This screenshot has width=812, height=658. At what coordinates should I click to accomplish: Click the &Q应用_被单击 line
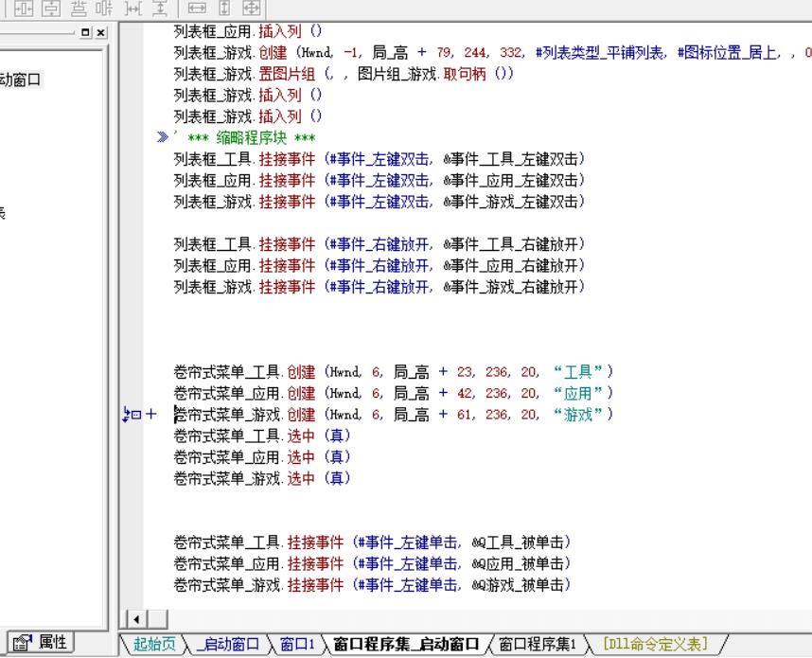pyautogui.click(x=372, y=563)
